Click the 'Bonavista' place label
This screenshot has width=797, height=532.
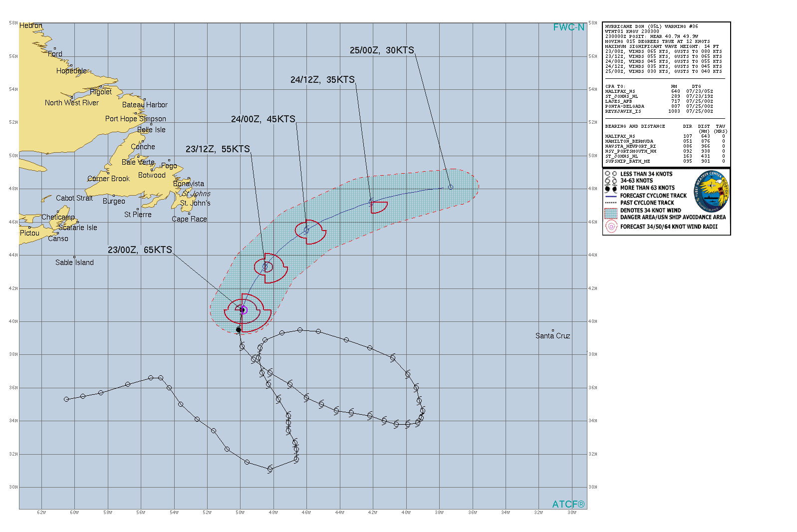tap(189, 184)
